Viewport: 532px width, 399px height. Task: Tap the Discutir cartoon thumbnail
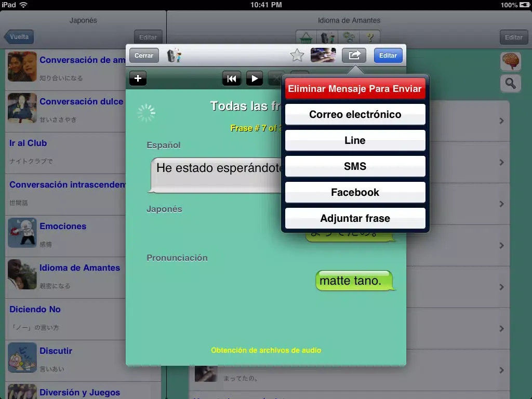tap(22, 357)
